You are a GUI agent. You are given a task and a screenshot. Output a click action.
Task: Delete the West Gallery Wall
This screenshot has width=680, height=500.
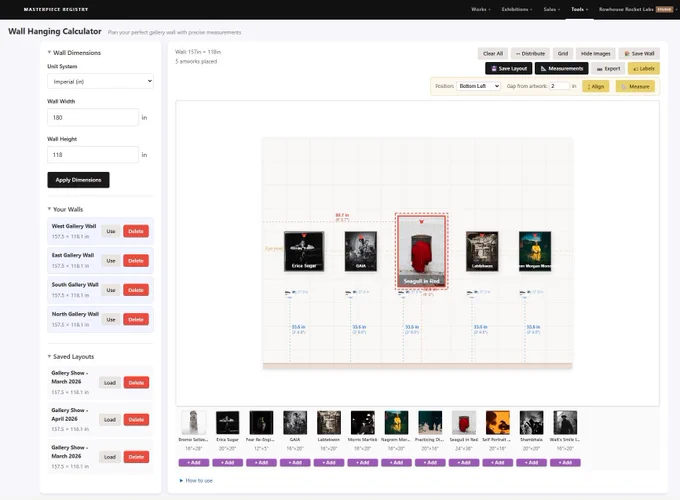[136, 231]
